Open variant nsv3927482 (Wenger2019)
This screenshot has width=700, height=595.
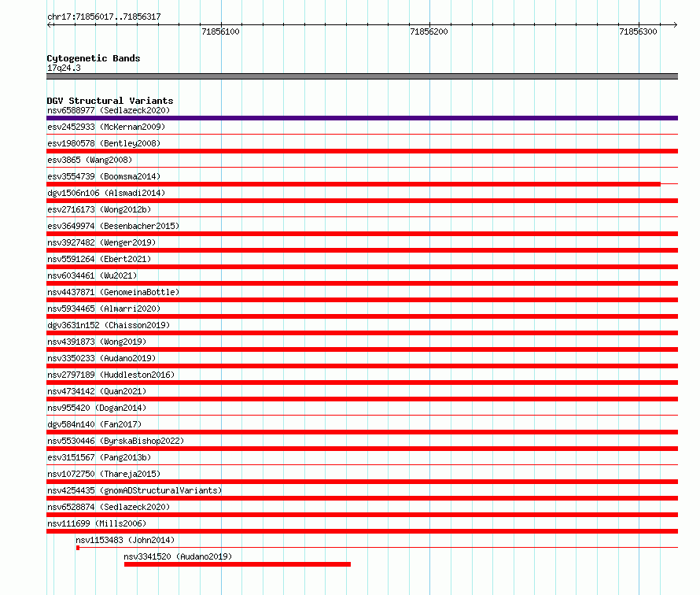coord(101,242)
